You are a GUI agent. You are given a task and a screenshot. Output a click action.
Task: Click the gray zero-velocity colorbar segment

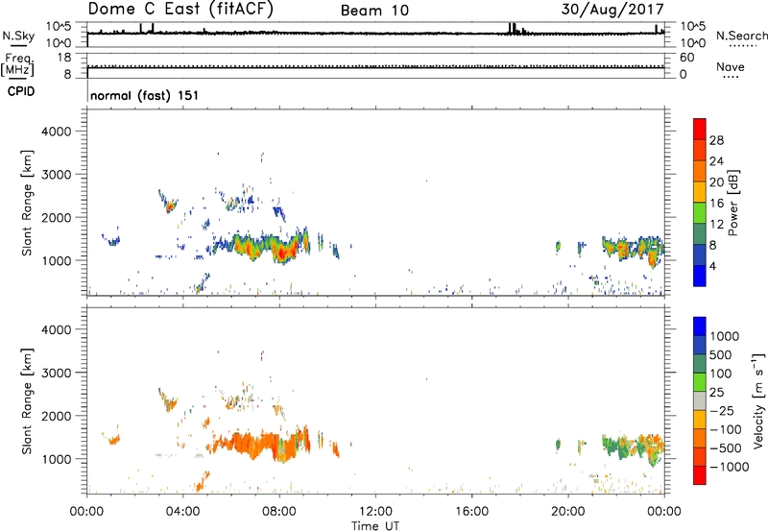click(x=700, y=400)
